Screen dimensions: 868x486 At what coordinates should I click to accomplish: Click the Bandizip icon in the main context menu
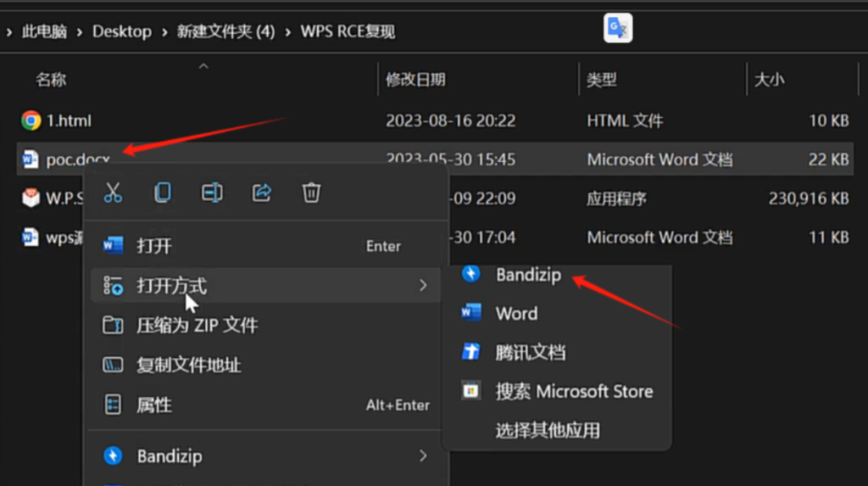[x=113, y=455]
